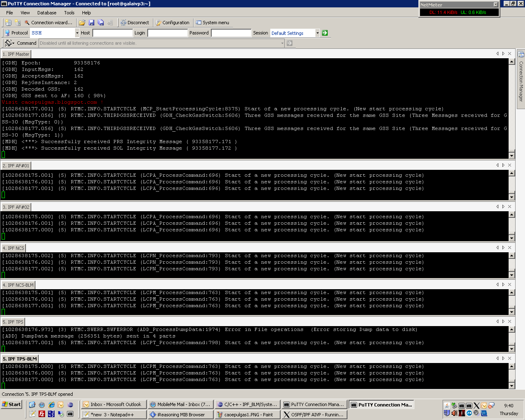This screenshot has height=420, width=525.
Task: Launch FileZilla from quick launch
Action: pos(42,414)
